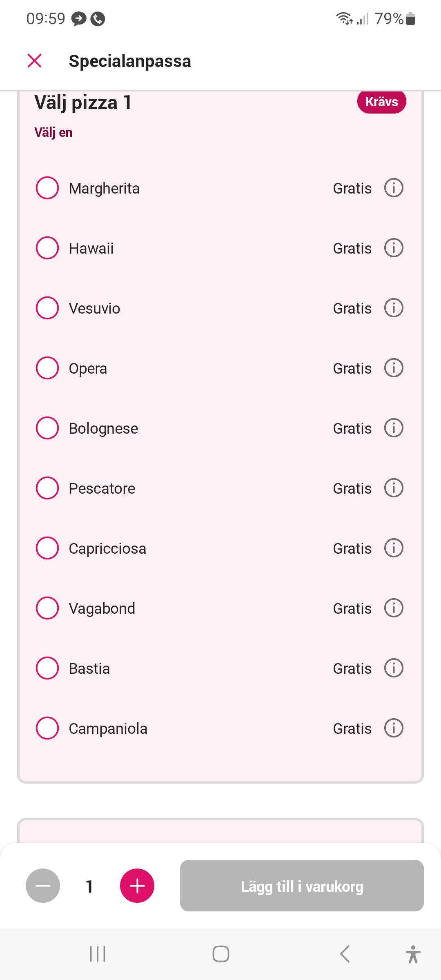Open info for Capricciosa pizza
The width and height of the screenshot is (441, 980).
(394, 548)
